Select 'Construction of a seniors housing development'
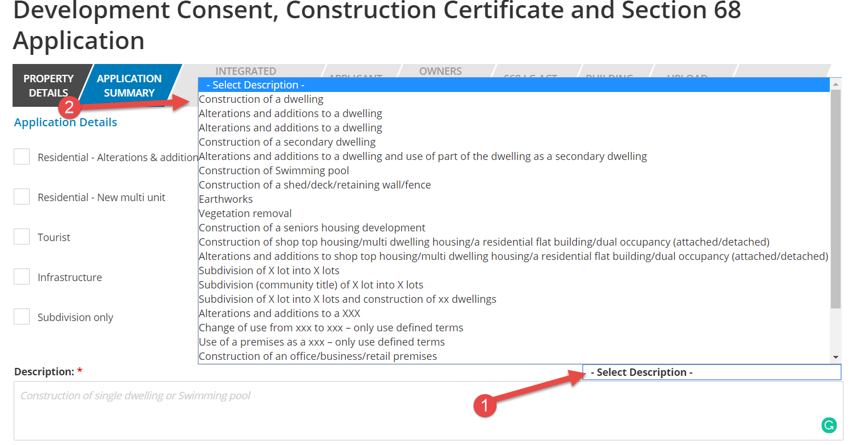This screenshot has height=445, width=868. (x=514, y=228)
